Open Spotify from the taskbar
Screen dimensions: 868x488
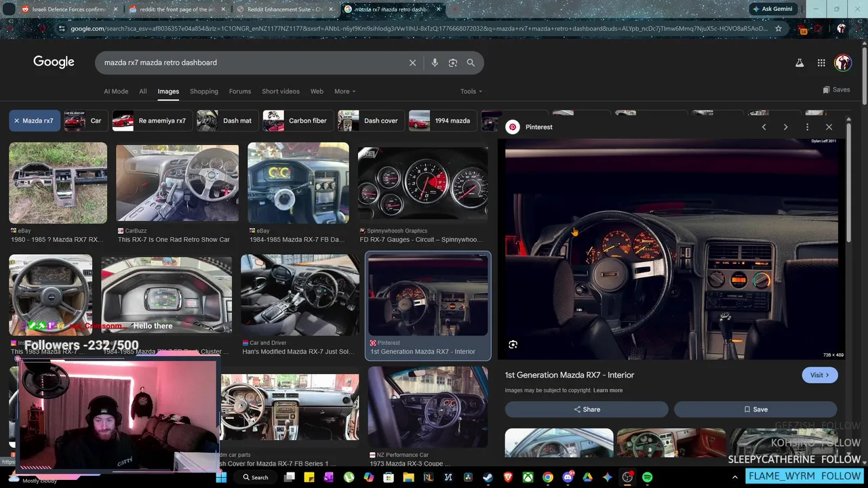[x=647, y=477]
